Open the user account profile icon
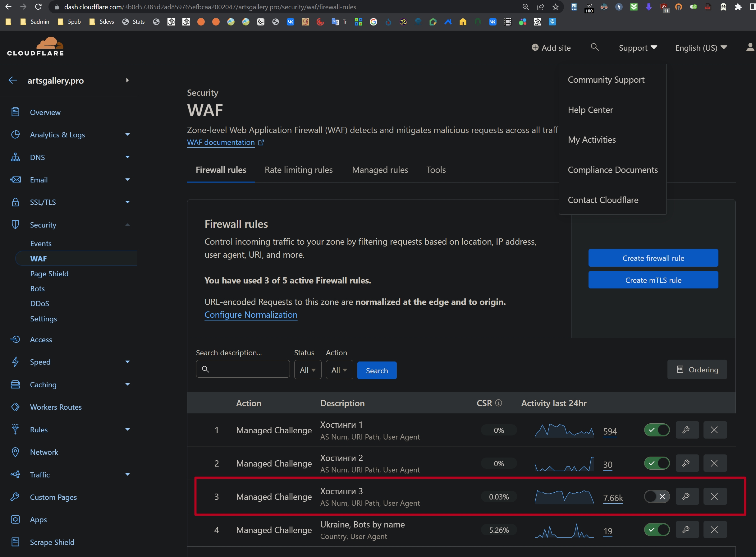The width and height of the screenshot is (756, 557). coord(750,47)
